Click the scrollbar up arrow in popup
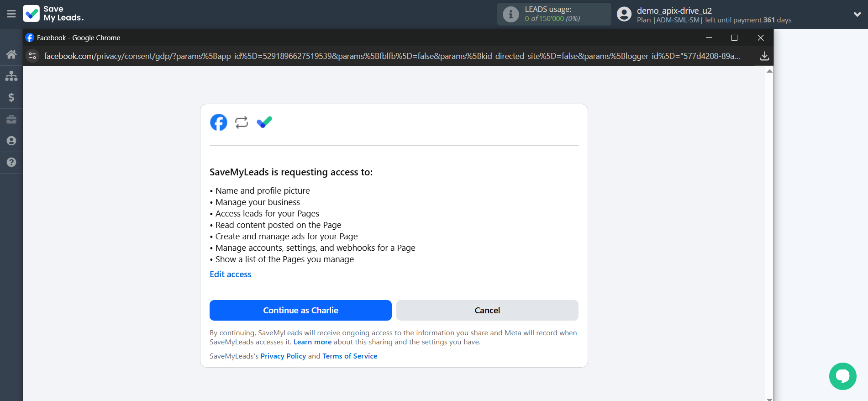868x401 pixels. click(769, 71)
